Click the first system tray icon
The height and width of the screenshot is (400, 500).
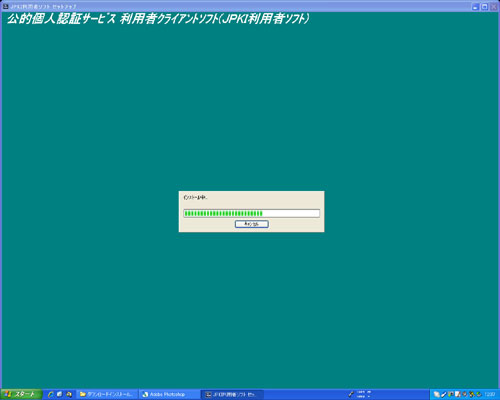pos(436,394)
